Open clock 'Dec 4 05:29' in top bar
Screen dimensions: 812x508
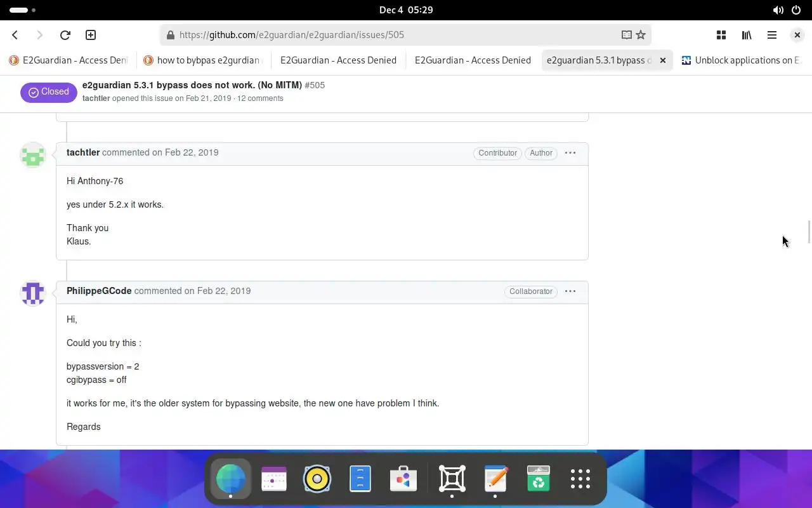(406, 10)
